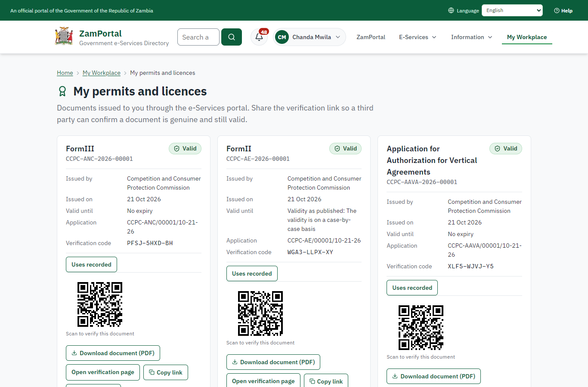Download FormII document PDF
This screenshot has height=387, width=588.
coord(273,362)
